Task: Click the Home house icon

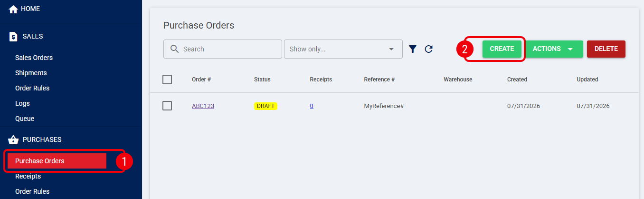Action: [x=13, y=9]
